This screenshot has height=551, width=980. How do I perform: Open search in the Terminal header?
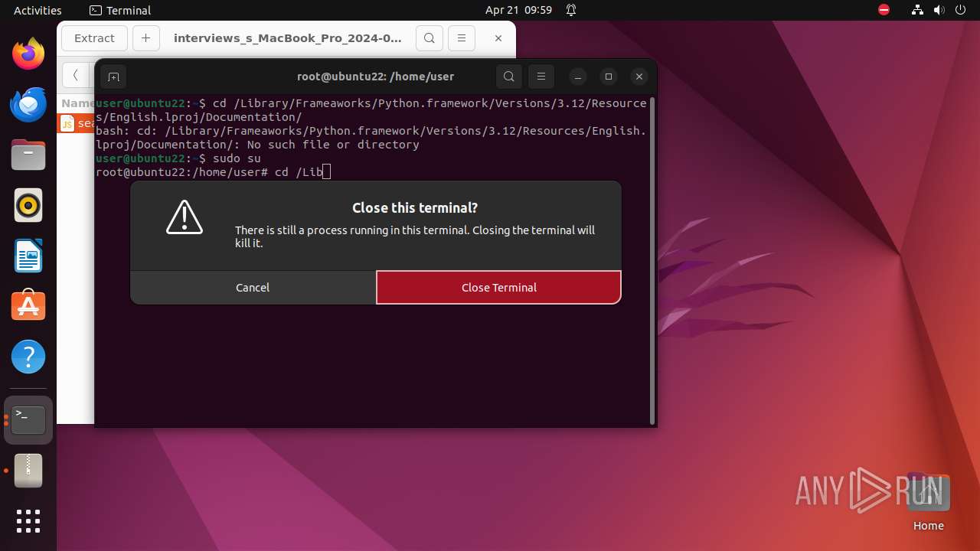[509, 77]
